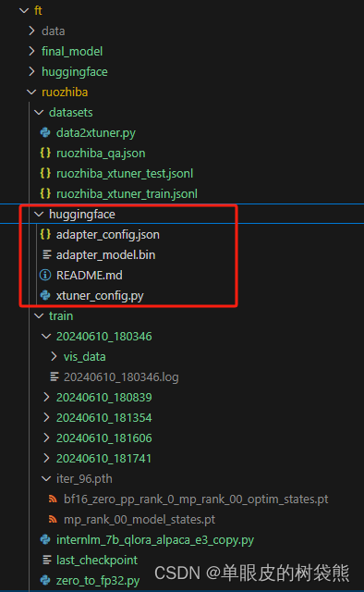Select the ft root folder name

(x=38, y=10)
